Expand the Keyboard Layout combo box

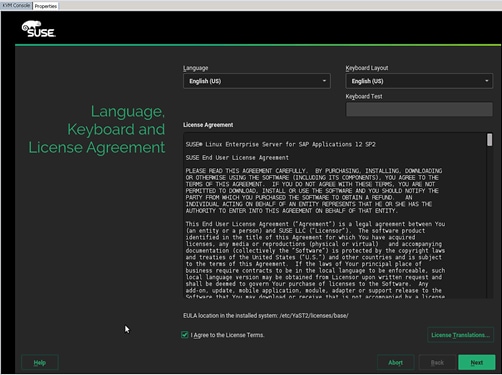[x=419, y=81]
